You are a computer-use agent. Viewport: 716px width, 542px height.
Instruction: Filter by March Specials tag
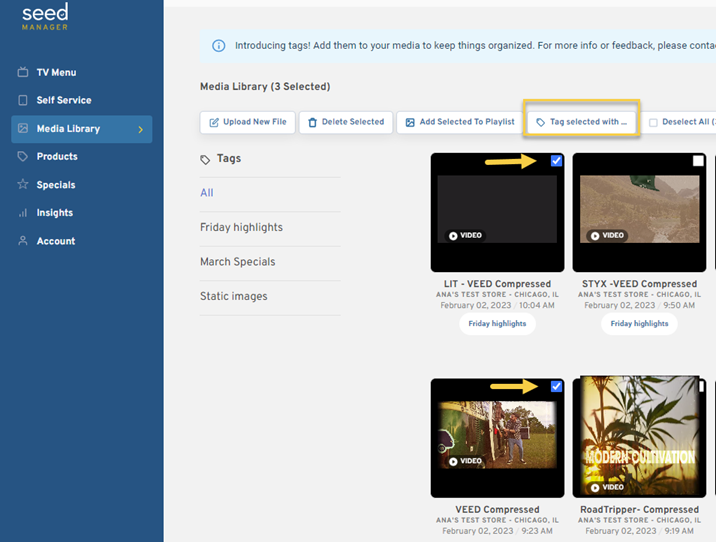click(x=237, y=262)
